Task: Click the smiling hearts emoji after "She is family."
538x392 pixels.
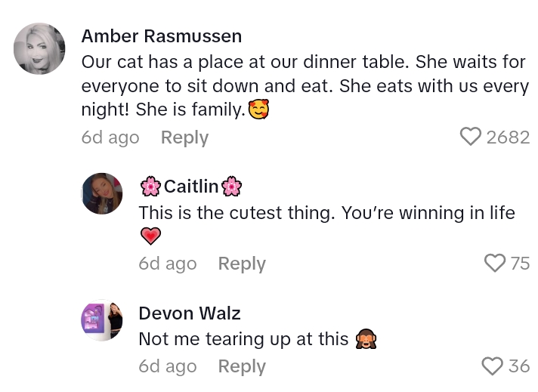Action: click(x=259, y=110)
